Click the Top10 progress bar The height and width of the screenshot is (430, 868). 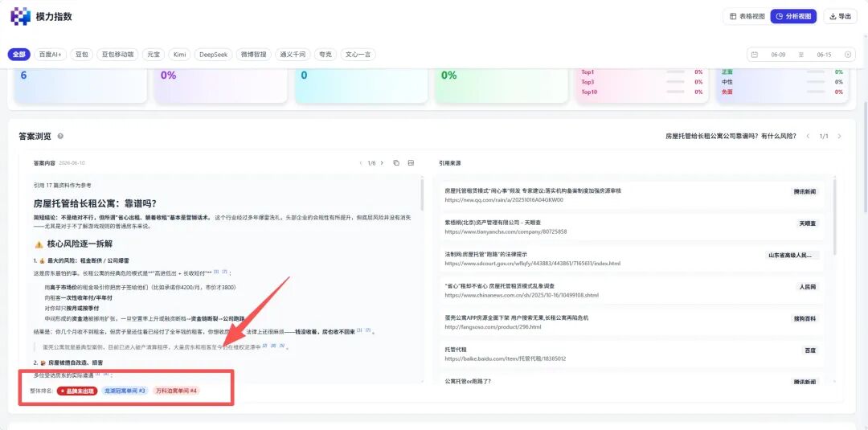click(675, 92)
